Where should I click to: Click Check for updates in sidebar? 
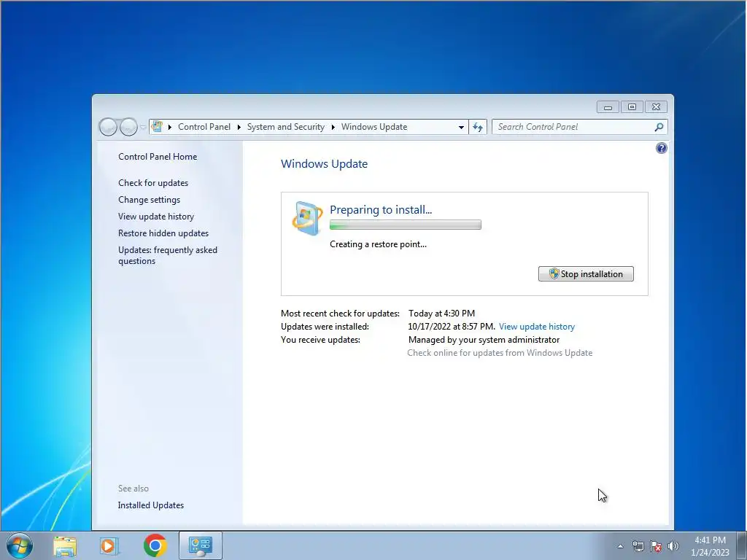coord(153,183)
